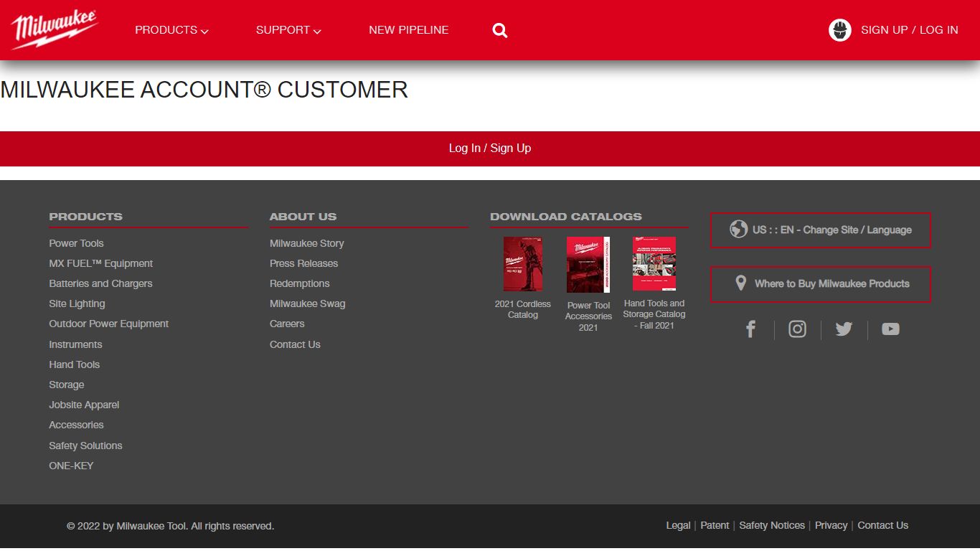The image size is (980, 551).
Task: Open Hand Tools and Storage Catalog cover thumbnail
Action: (x=654, y=264)
